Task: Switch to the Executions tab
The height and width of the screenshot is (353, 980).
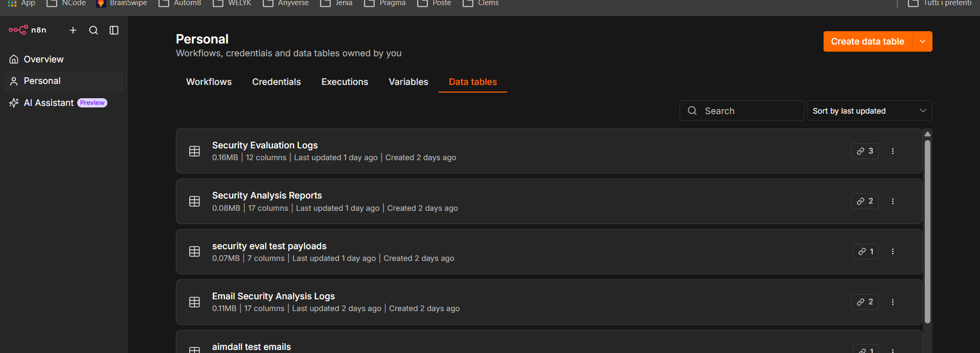Action: (x=345, y=82)
